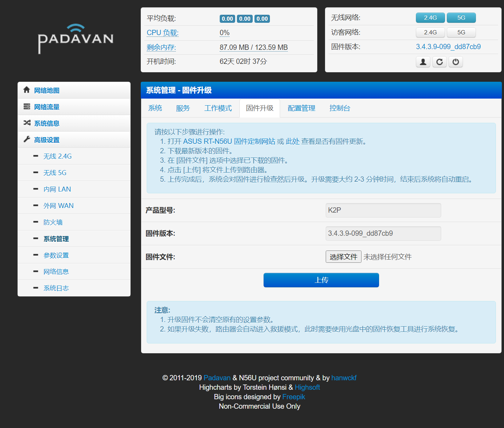Click the user account icon top right
The width and height of the screenshot is (504, 428).
[x=423, y=62]
